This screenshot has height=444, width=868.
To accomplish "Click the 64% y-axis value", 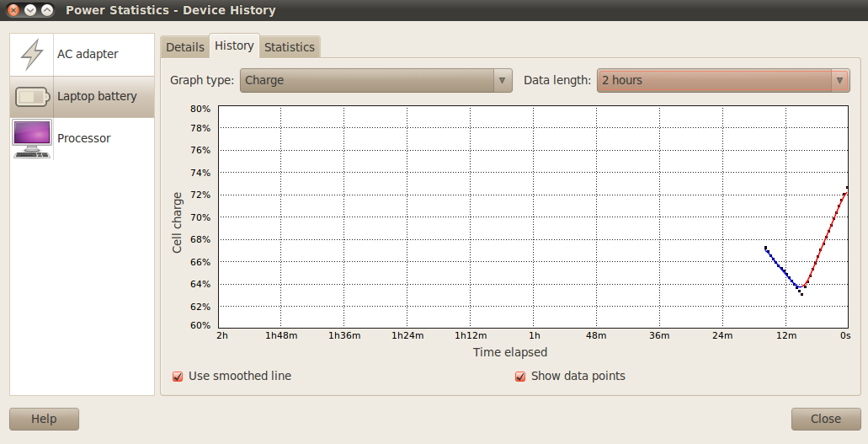I will coord(200,284).
